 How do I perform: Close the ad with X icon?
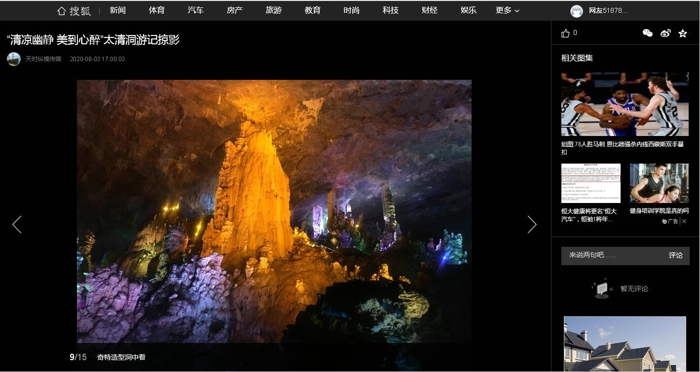tap(684, 221)
